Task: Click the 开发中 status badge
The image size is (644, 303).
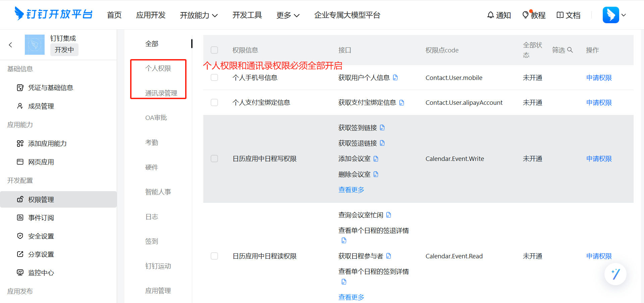Action: point(64,50)
